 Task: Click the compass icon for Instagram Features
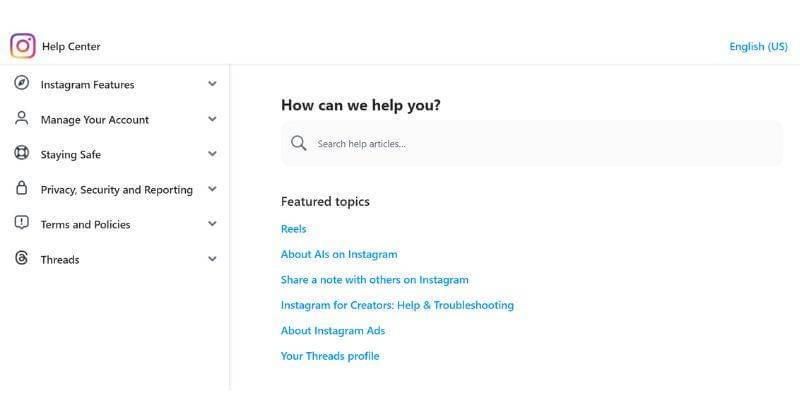point(22,84)
